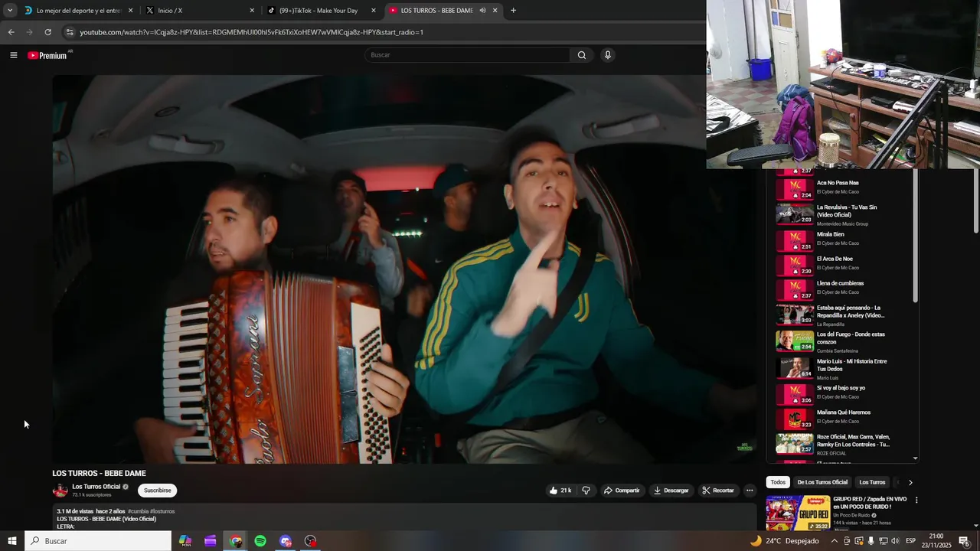Viewport: 980px width, 551px height.
Task: Open Spotify from the taskbar
Action: tap(260, 541)
